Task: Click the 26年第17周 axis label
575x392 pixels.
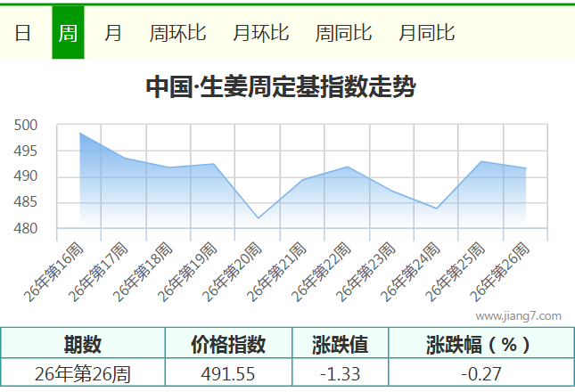Action: point(98,272)
